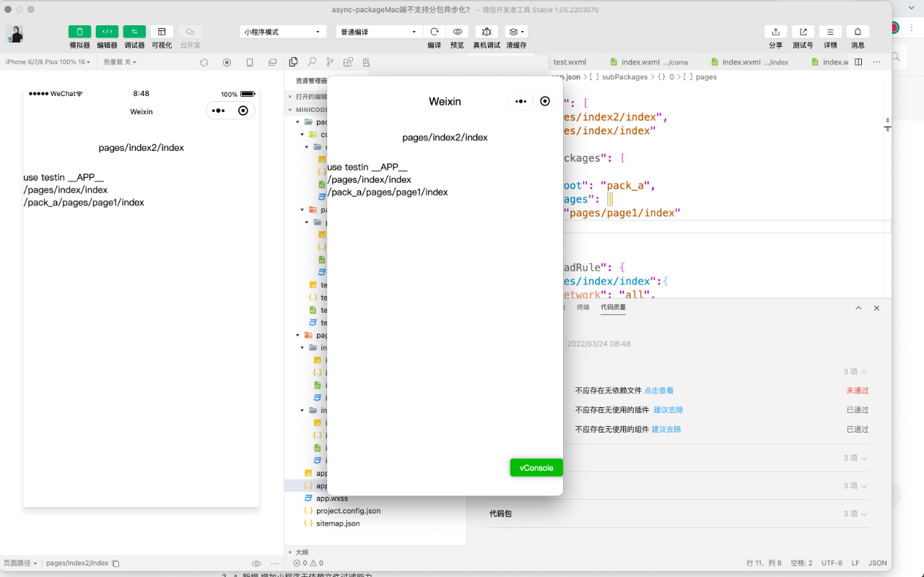Close the bottom debug panel
The height and width of the screenshot is (577, 924).
[x=876, y=308]
